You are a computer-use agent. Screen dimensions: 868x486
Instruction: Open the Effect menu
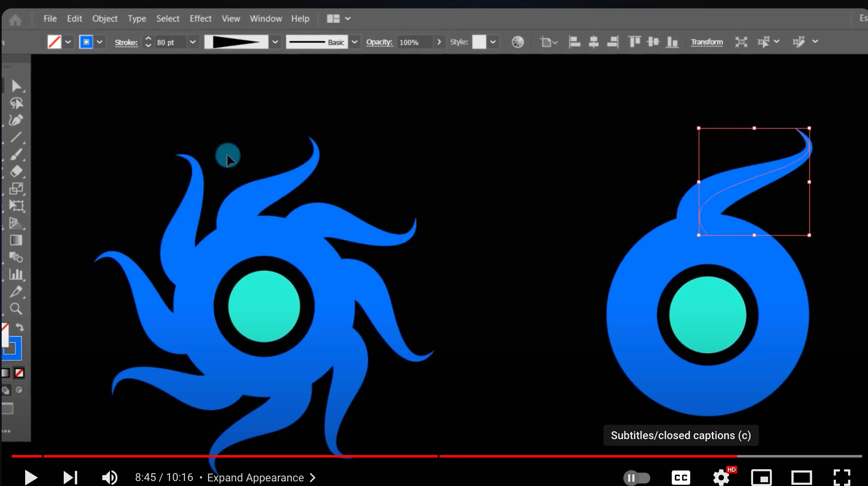(200, 18)
